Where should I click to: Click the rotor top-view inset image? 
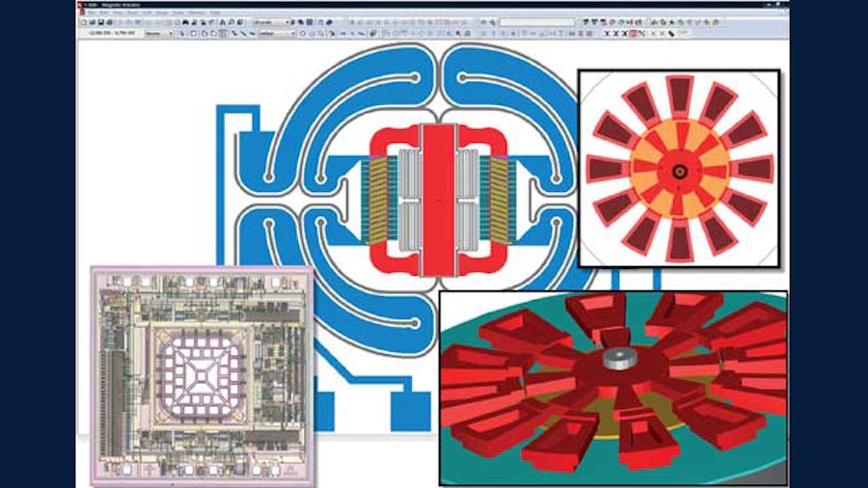679,169
